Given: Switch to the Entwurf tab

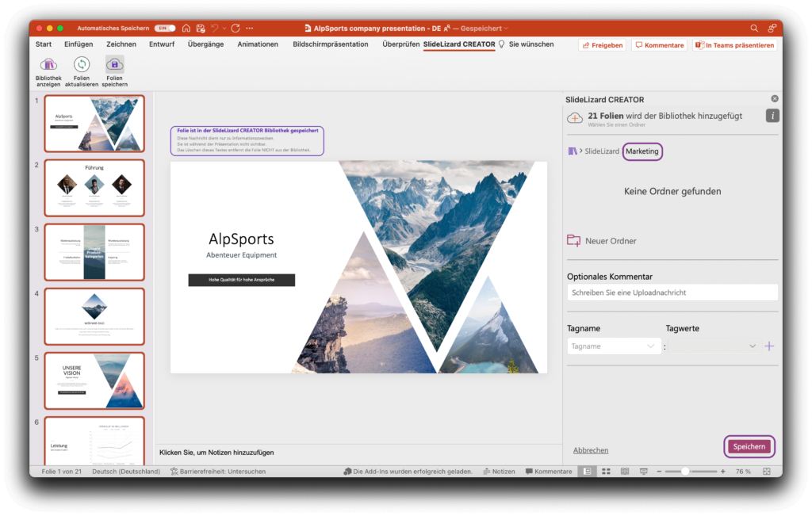Looking at the screenshot, I should 162,44.
